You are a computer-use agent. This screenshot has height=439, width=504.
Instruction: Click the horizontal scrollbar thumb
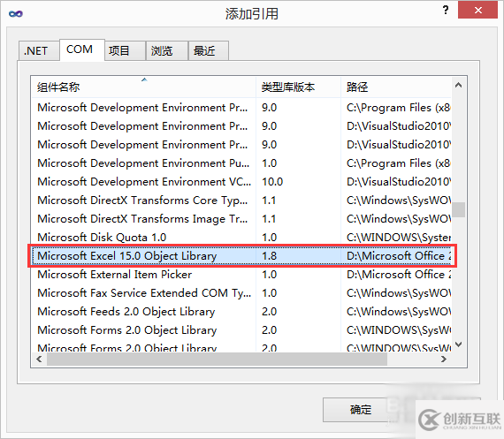[x=217, y=359]
